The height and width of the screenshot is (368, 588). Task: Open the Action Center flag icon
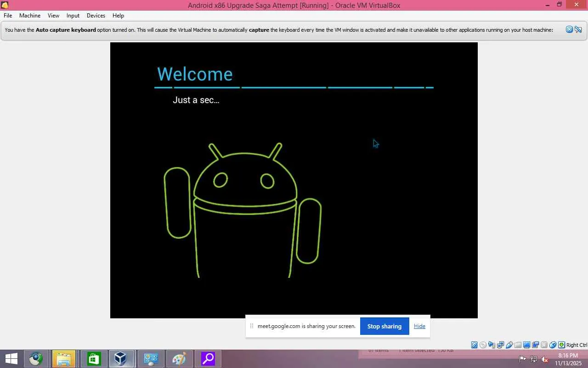tap(523, 359)
